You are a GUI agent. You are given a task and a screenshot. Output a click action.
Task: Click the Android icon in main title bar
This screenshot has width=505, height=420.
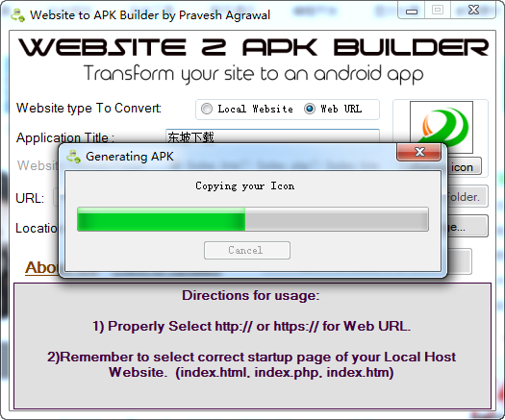click(x=17, y=14)
